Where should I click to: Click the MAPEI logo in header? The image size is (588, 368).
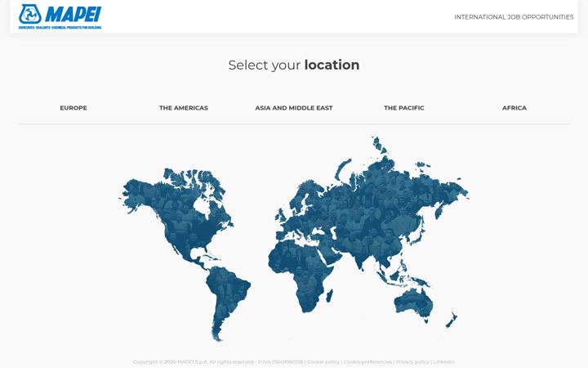pos(60,16)
